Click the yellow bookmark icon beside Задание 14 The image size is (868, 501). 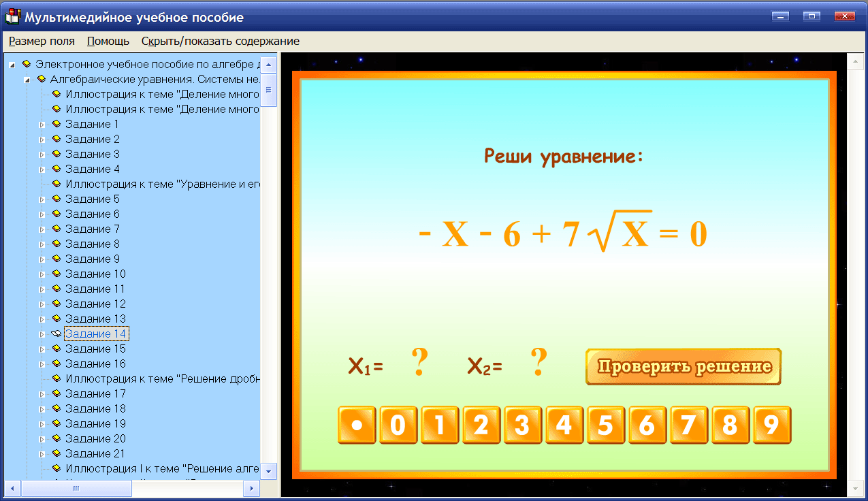(54, 333)
